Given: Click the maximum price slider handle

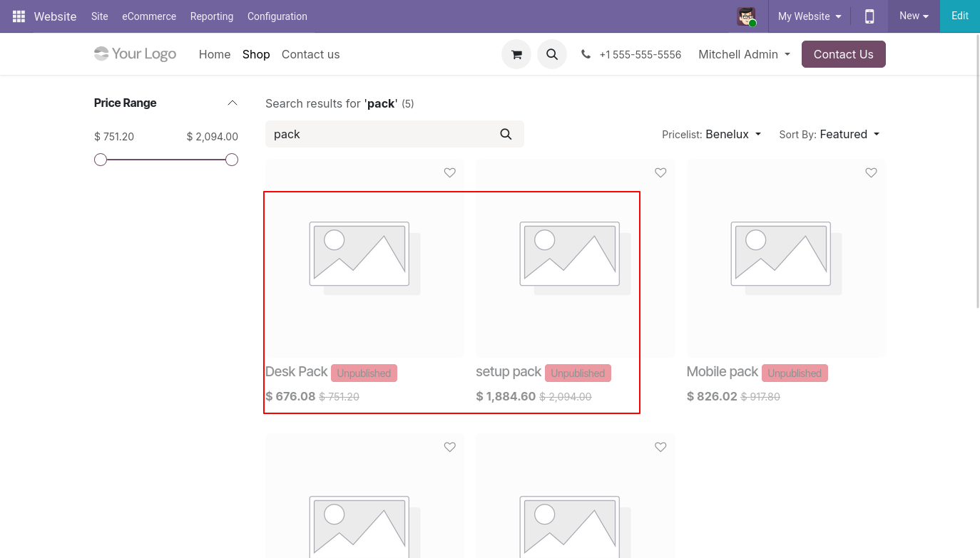Looking at the screenshot, I should click(x=232, y=160).
